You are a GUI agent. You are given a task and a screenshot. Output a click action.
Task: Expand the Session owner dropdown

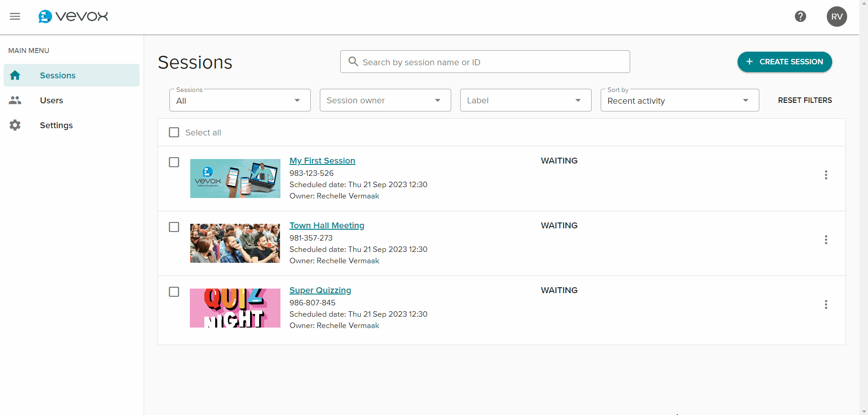[386, 100]
